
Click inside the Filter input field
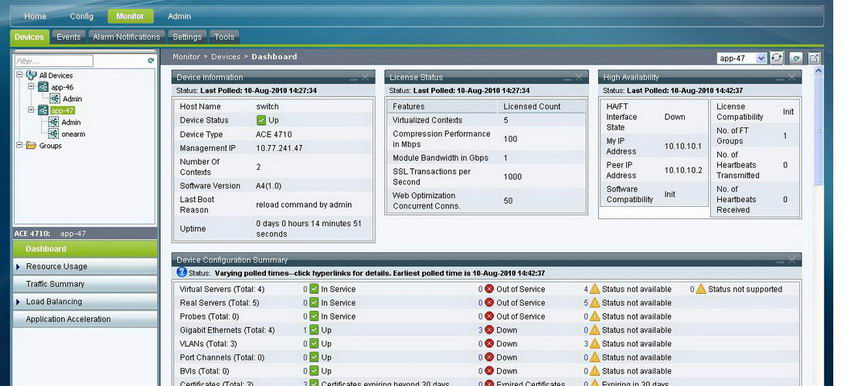coord(53,61)
